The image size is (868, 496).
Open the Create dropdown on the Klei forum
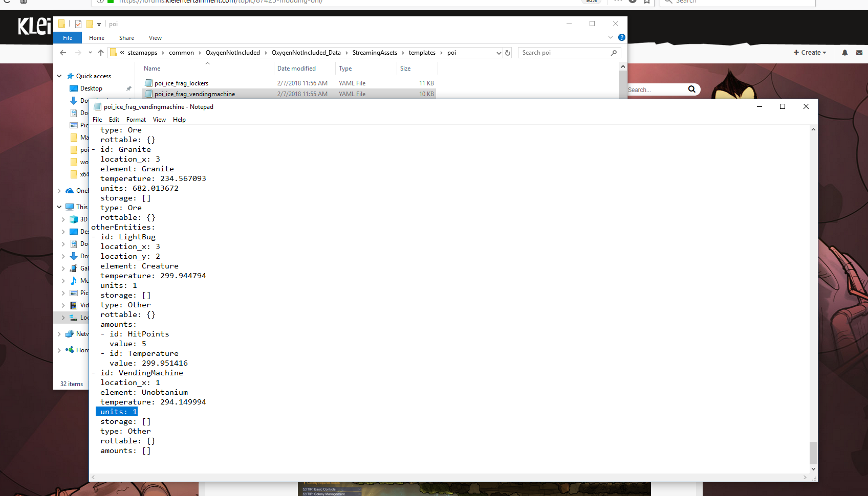(810, 53)
